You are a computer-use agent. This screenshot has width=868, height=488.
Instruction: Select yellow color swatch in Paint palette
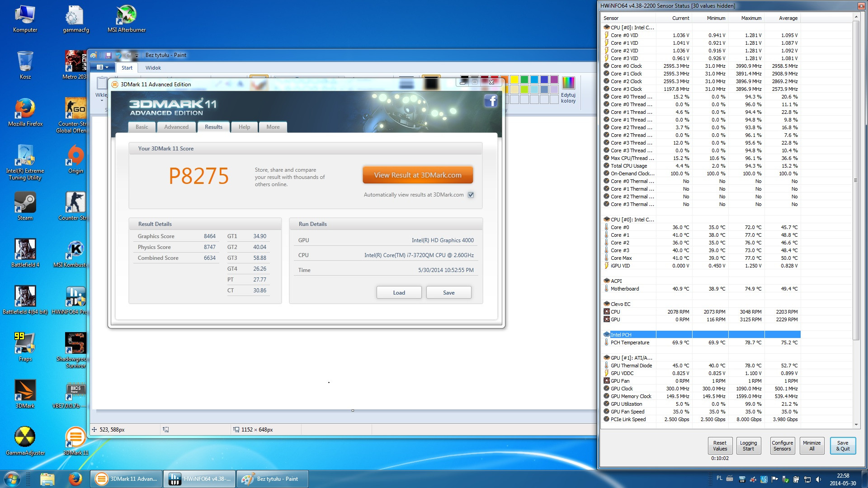[x=514, y=80]
